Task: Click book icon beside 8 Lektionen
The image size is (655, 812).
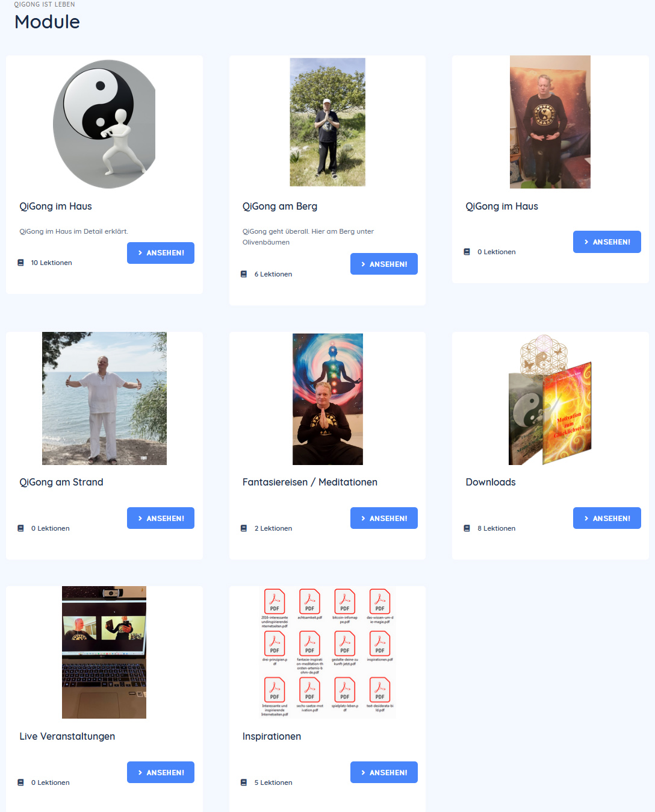Action: tap(467, 528)
